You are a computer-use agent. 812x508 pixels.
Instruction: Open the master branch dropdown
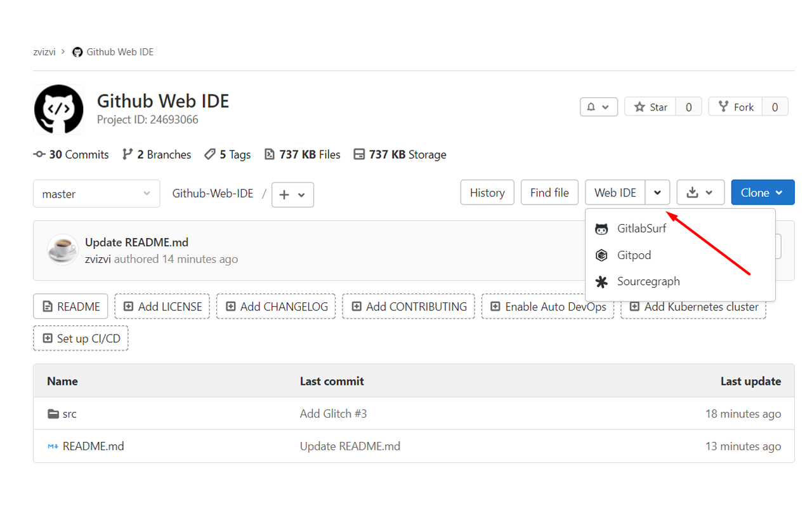96,194
